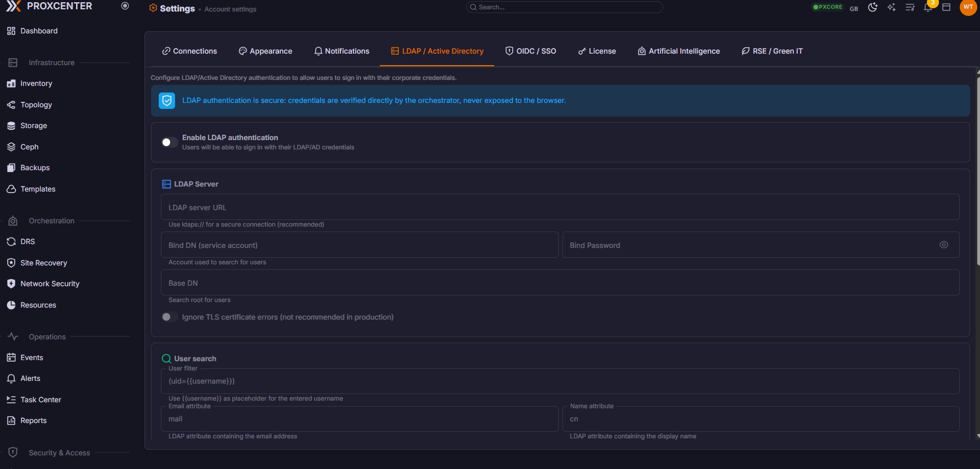
Task: Collapse the Infrastructure sidebar section
Action: 51,63
